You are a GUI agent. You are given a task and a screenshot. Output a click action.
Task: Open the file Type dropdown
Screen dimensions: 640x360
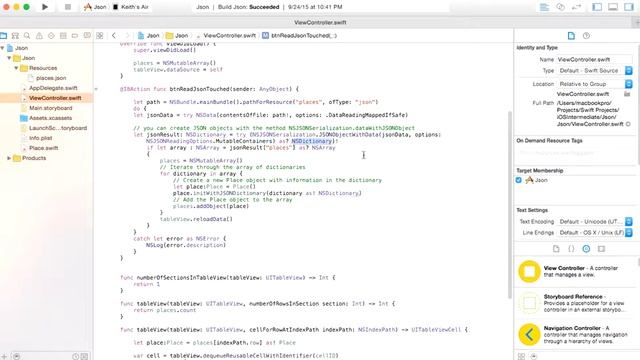tap(594, 71)
